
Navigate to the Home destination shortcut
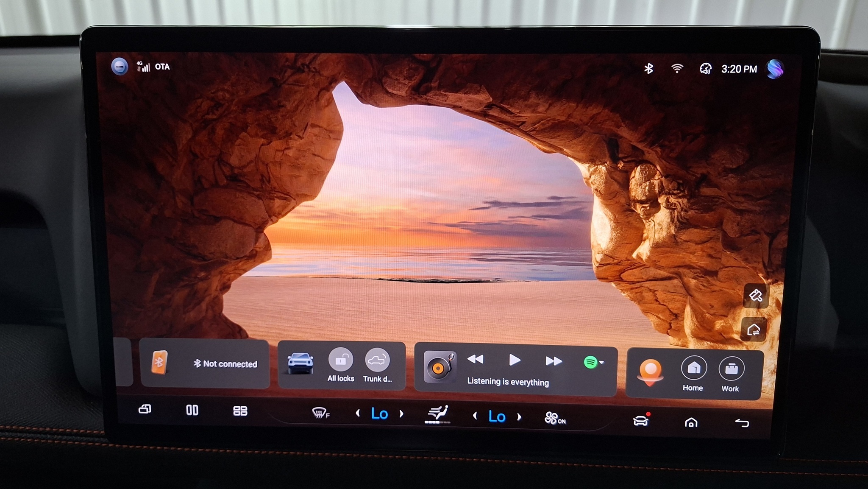pos(693,368)
